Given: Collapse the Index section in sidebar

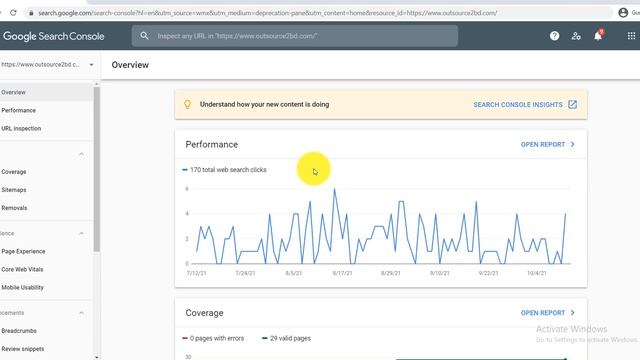Looking at the screenshot, I should click(82, 154).
